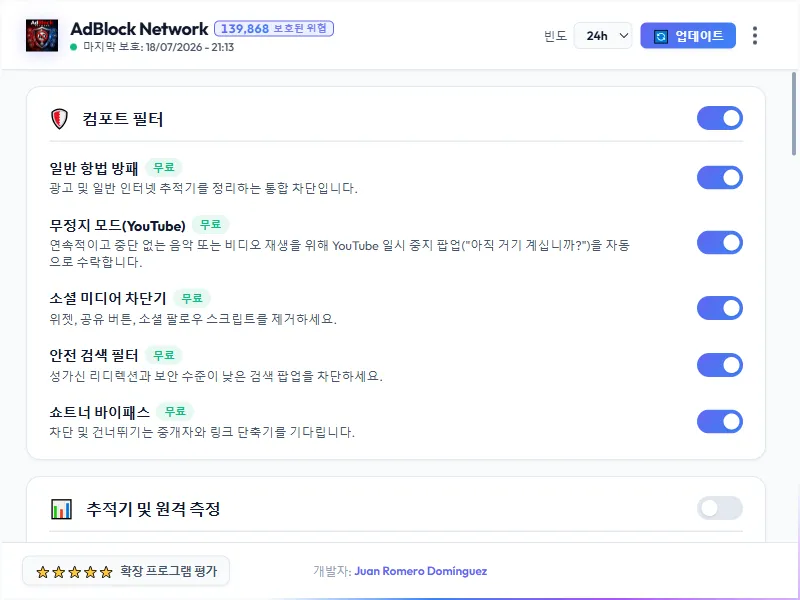This screenshot has height=600, width=800.
Task: Click the 추적기 및 원격 측정 heading
Action: 153,509
